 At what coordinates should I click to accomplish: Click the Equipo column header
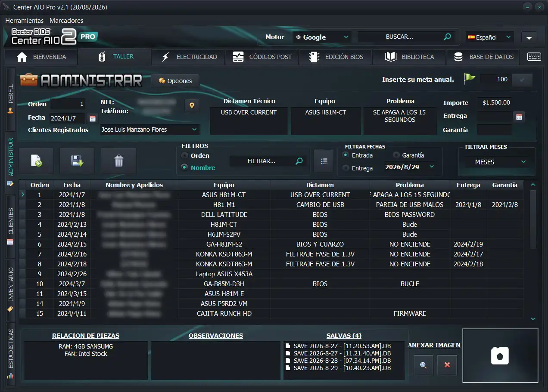(x=224, y=185)
